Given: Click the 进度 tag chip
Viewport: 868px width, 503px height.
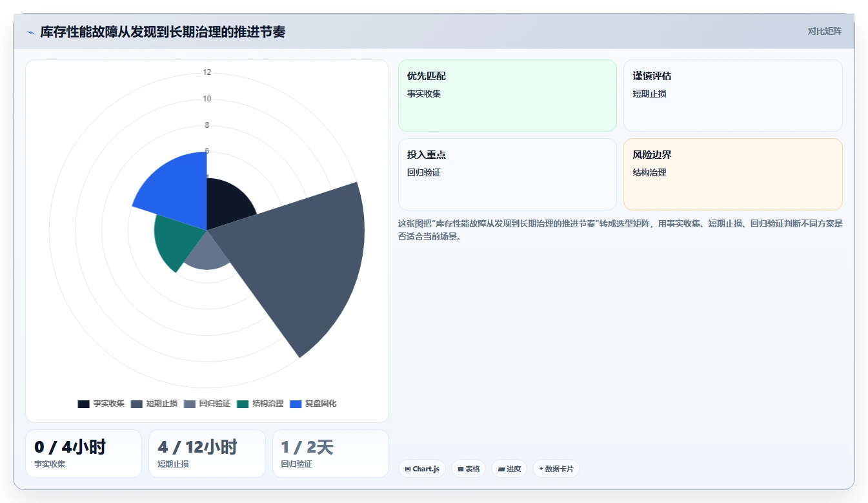Looking at the screenshot, I should coord(509,469).
